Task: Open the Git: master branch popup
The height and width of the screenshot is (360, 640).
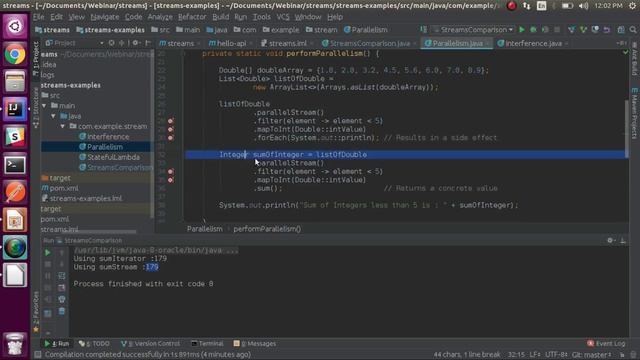Action: tap(592, 355)
